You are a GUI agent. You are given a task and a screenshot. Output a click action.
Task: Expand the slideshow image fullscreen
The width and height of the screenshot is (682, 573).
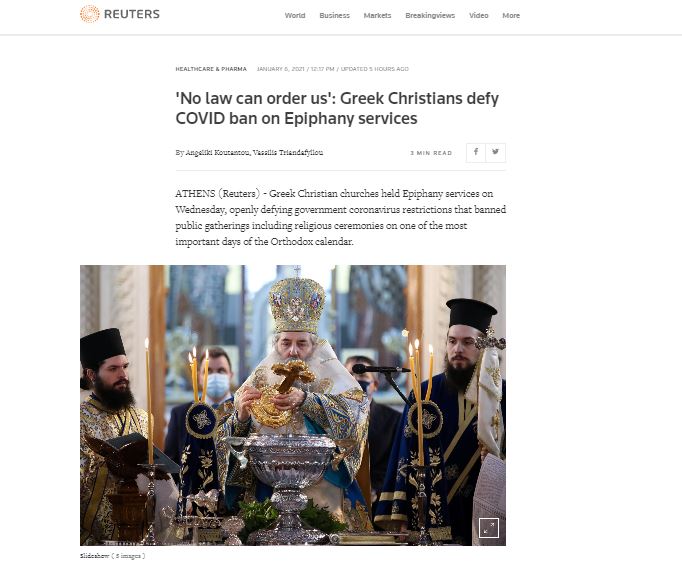point(488,528)
